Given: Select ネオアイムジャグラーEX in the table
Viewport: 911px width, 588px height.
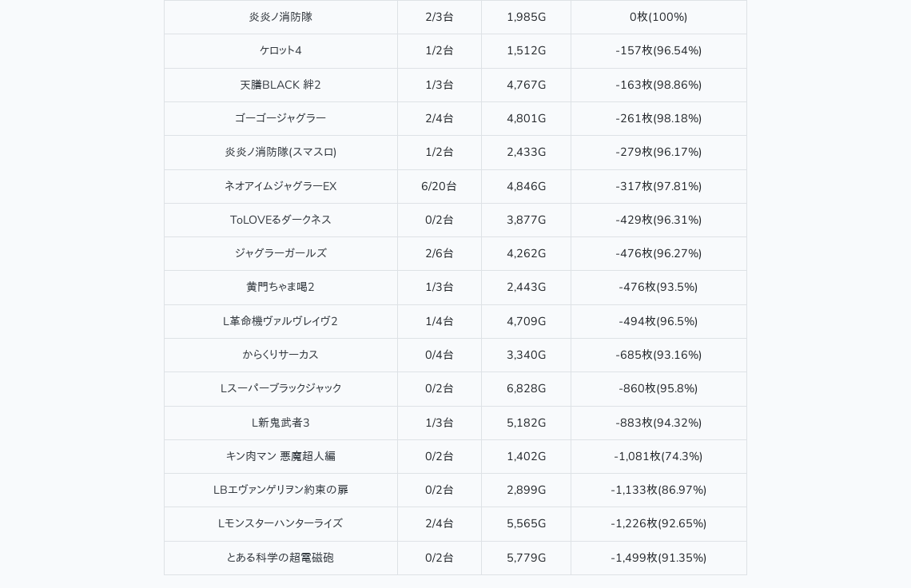Looking at the screenshot, I should tap(280, 186).
